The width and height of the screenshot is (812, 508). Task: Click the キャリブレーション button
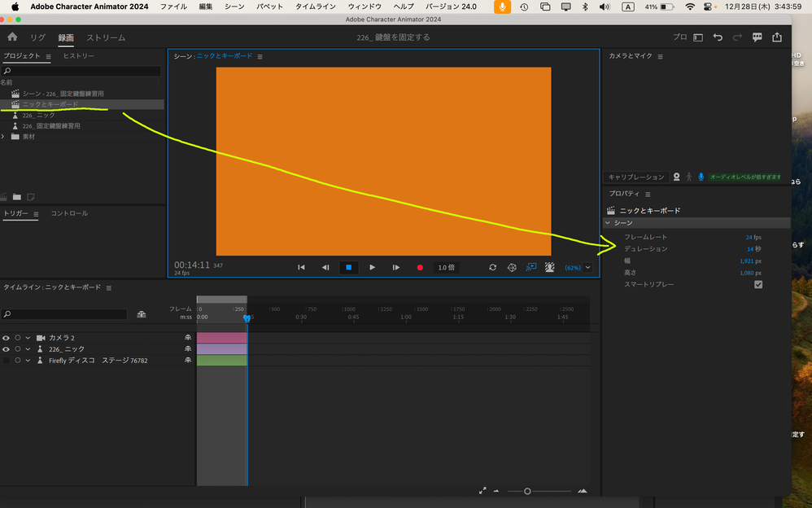(636, 177)
